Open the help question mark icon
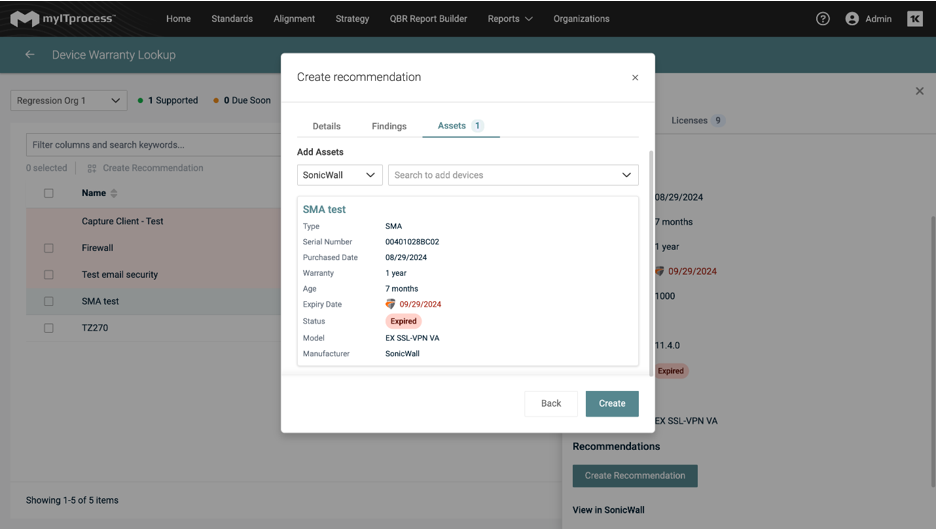 822,19
